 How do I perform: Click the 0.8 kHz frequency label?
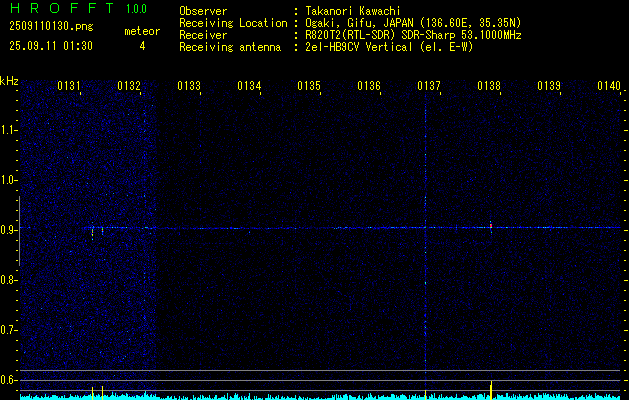tap(8, 280)
